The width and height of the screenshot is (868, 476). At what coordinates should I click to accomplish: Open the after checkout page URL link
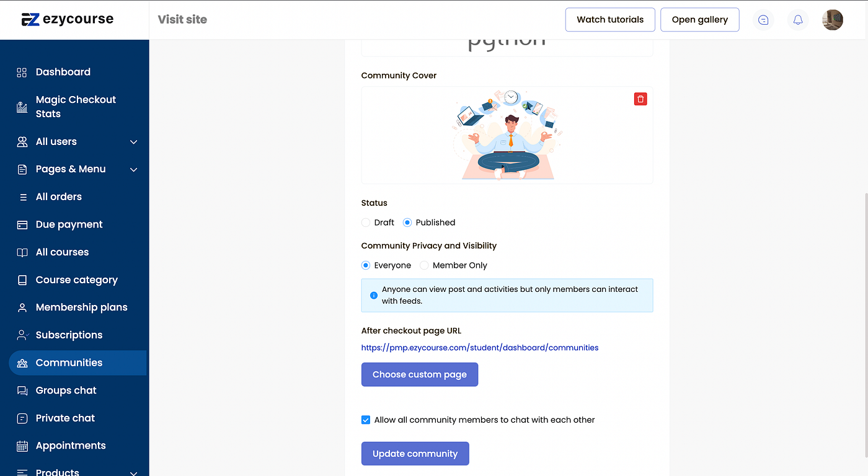tap(480, 348)
